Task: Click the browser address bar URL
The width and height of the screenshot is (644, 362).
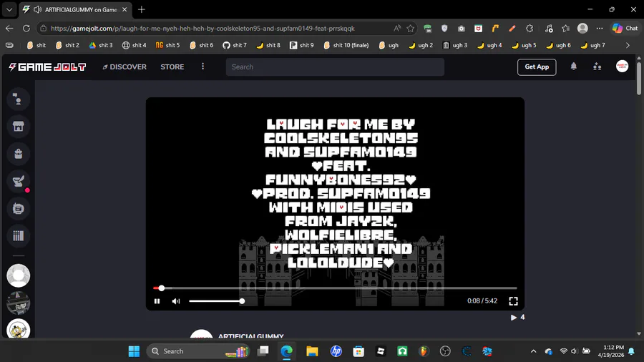Action: click(203, 29)
